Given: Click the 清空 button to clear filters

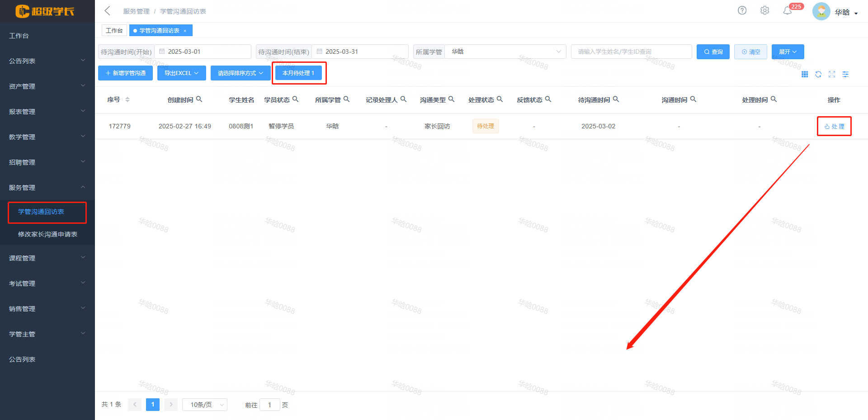Looking at the screenshot, I should click(x=750, y=52).
